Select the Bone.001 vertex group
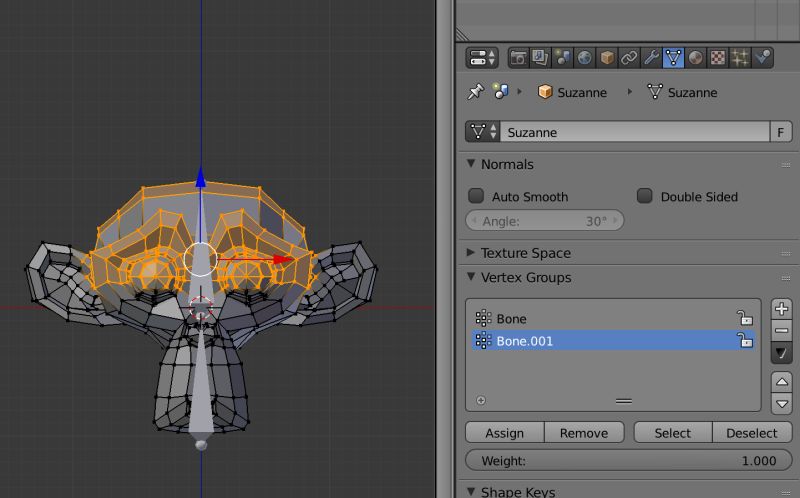This screenshot has width=800, height=498. click(x=613, y=340)
